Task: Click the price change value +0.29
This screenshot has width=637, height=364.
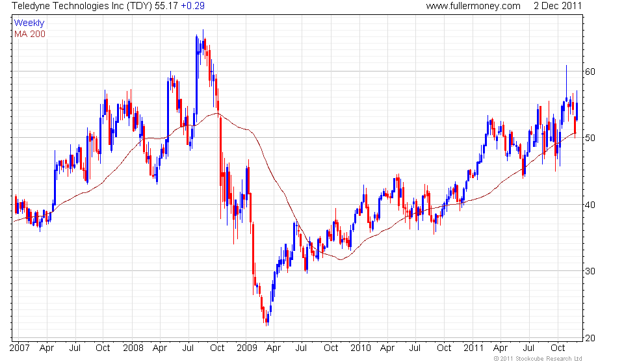Action: (x=193, y=6)
